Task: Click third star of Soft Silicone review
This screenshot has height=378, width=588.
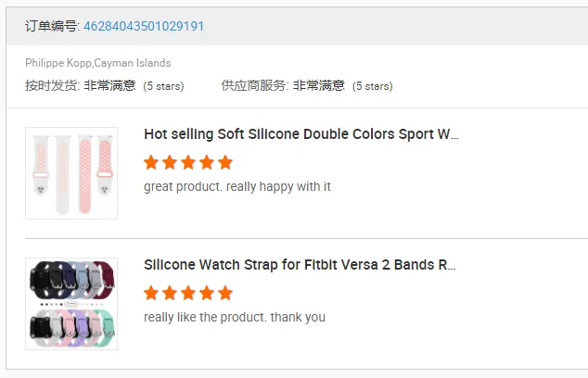Action: click(188, 163)
